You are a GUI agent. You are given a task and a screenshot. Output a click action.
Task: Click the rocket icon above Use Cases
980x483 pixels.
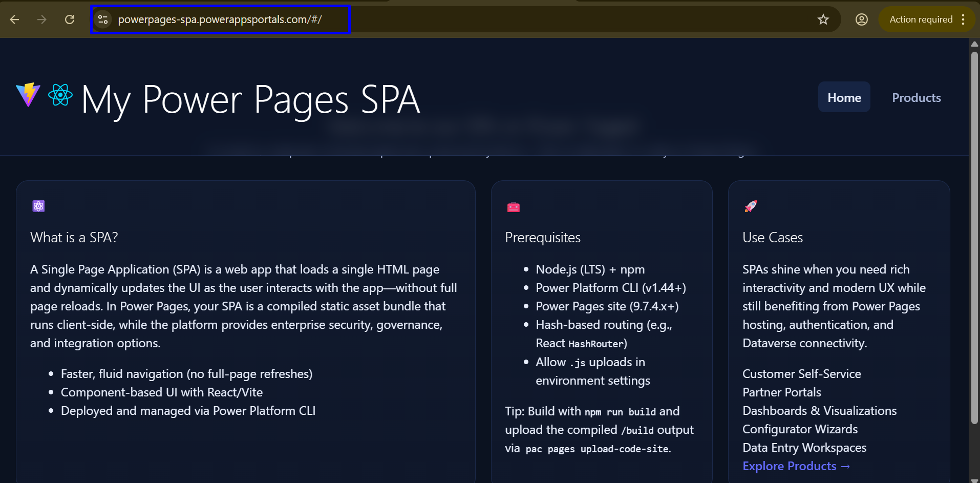751,206
